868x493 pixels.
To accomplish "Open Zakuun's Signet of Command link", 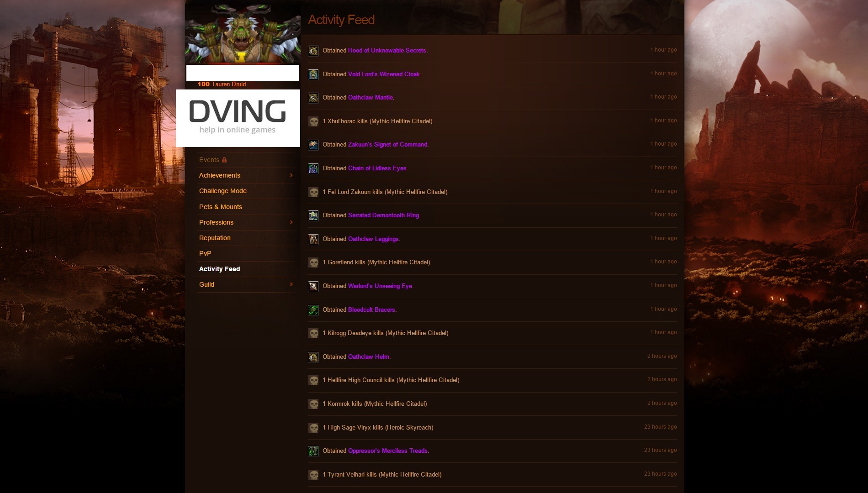I will click(388, 145).
